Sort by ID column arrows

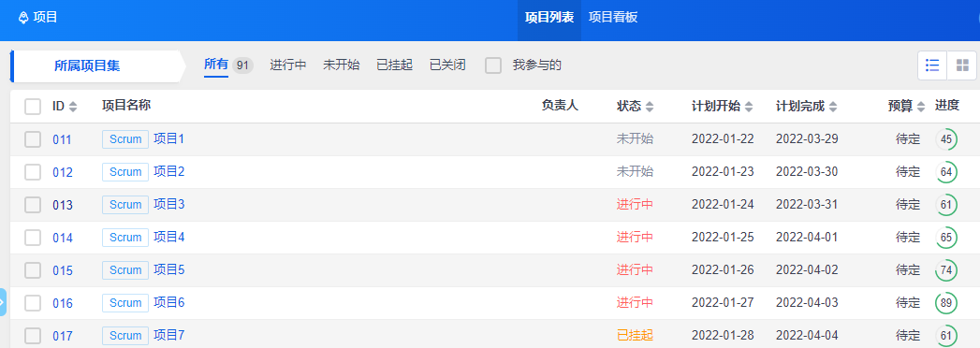[73, 107]
